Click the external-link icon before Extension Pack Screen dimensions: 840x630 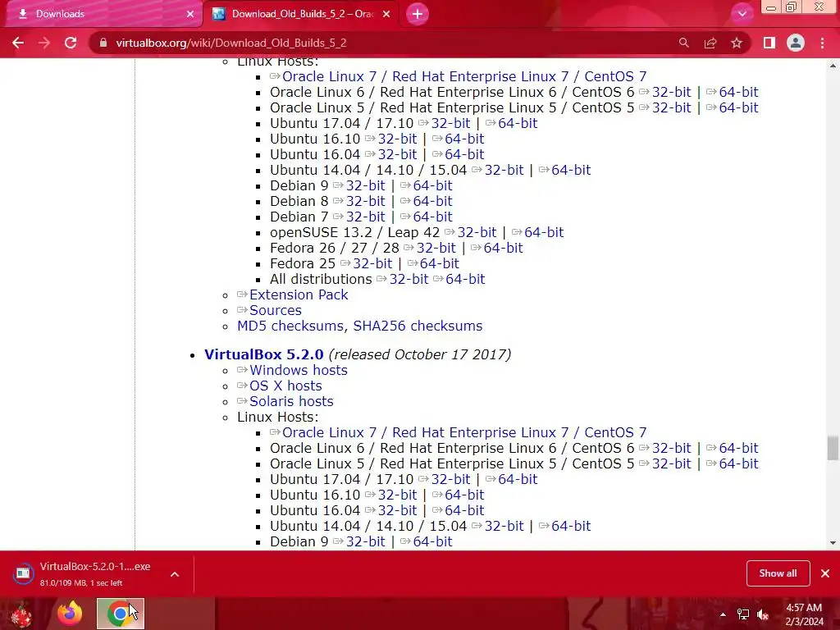242,294
